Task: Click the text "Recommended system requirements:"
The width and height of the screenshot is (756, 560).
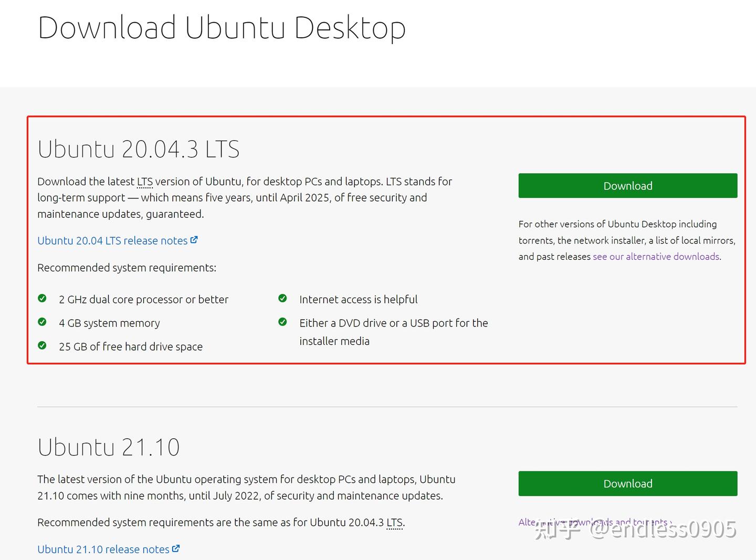Action: tap(127, 267)
